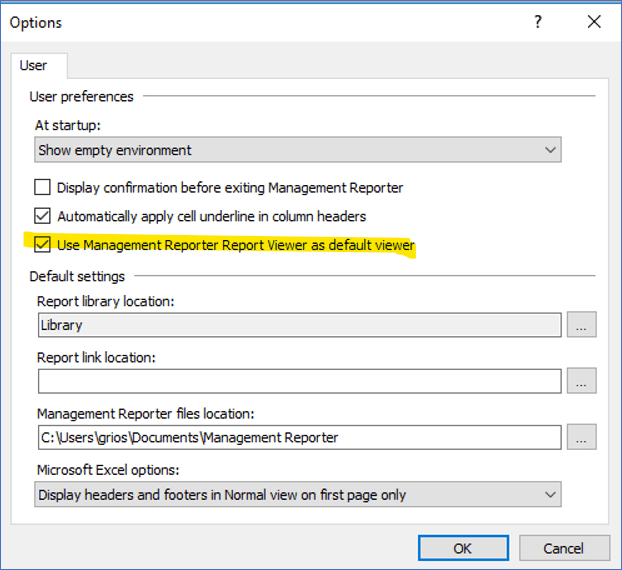The width and height of the screenshot is (622, 570).
Task: Focus the empty Report link location field
Action: point(298,381)
